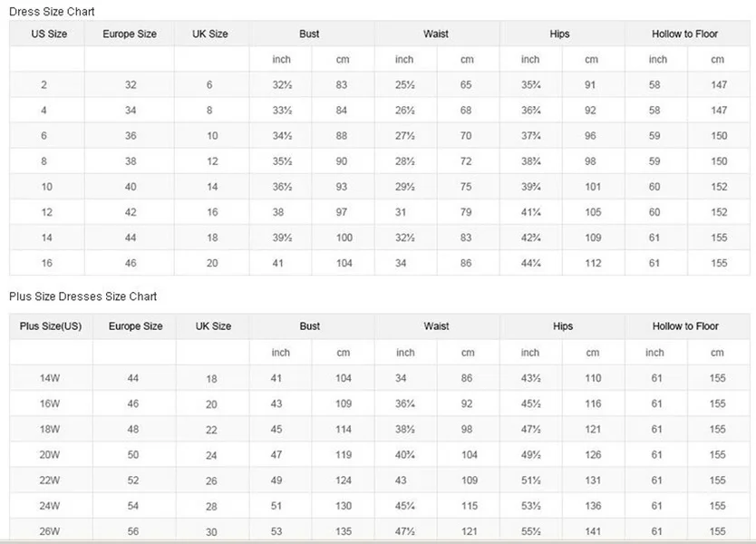
Task: Click the "14W" plus size cell
Action: [x=49, y=378]
